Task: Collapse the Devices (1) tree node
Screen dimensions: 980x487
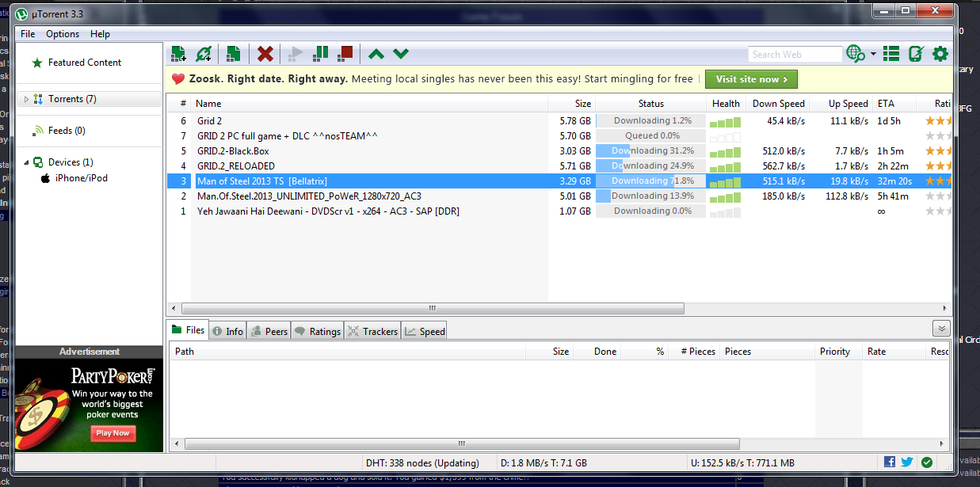Action: tap(26, 162)
